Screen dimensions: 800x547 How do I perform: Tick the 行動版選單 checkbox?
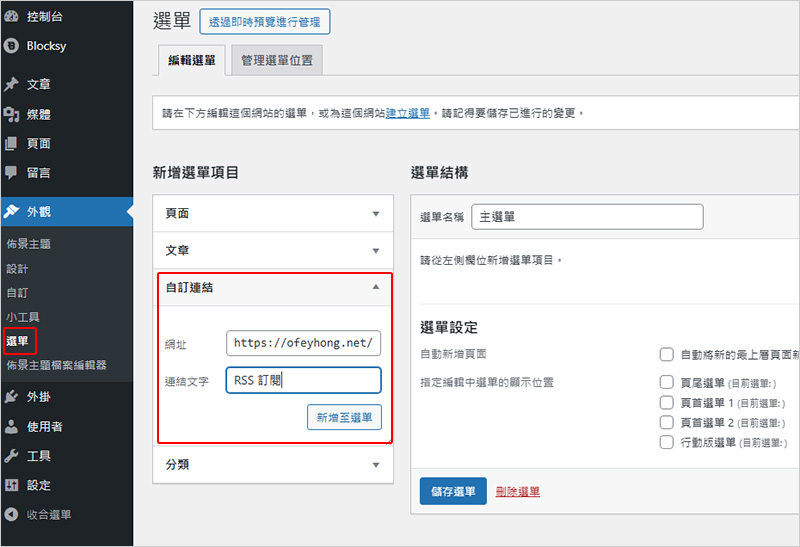(x=666, y=442)
